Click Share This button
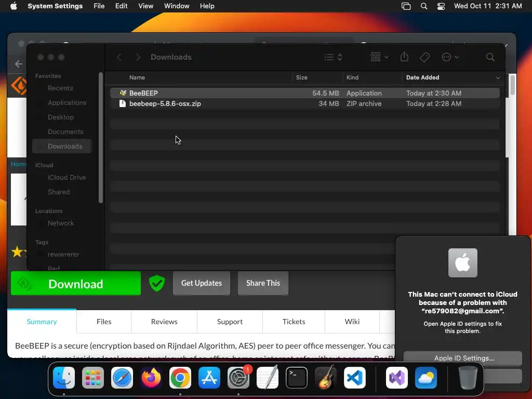This screenshot has height=399, width=532. [x=263, y=283]
